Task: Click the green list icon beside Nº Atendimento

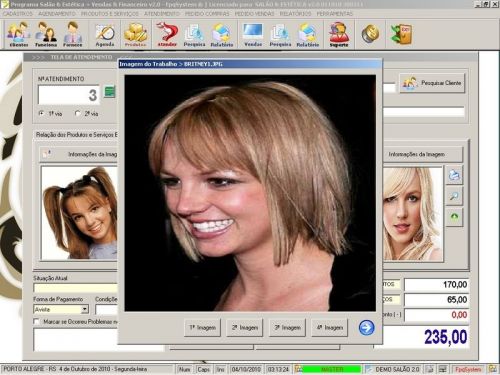Action: (x=110, y=92)
